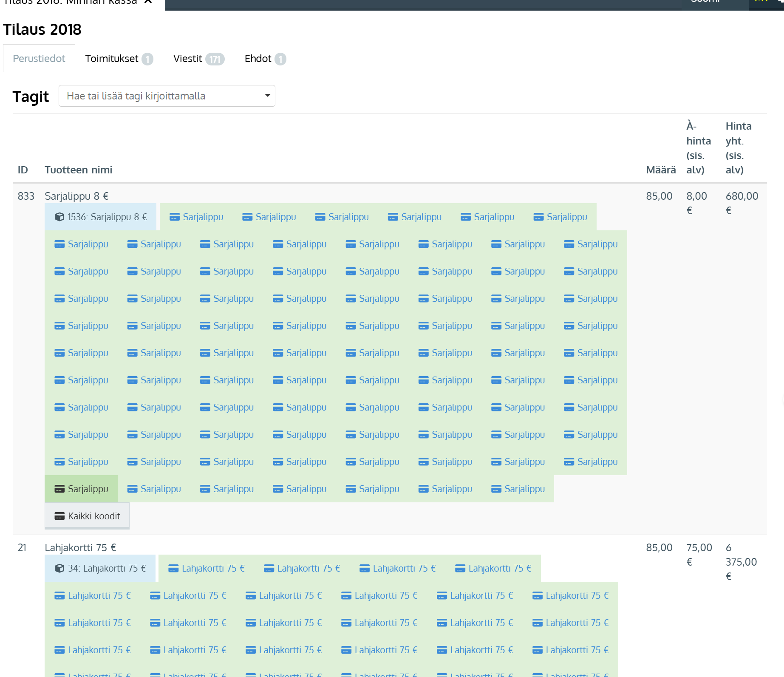Click the card icon of the Lahjakortti right of the 34 badge
Screen dimensions: 784x677
173,569
